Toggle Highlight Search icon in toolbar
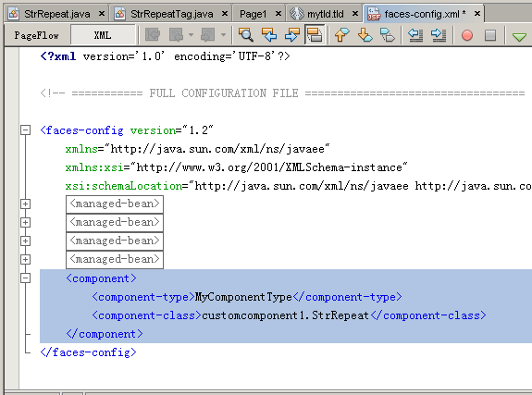The image size is (532, 395). [x=315, y=35]
